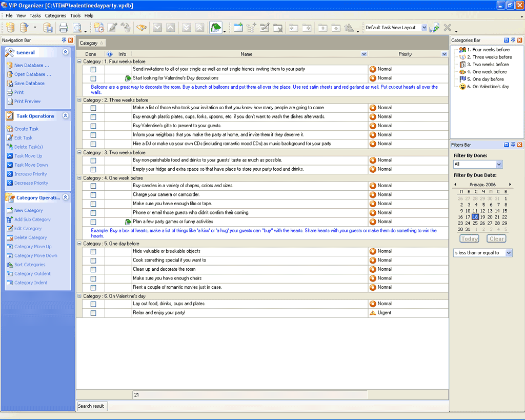The width and height of the screenshot is (525, 420).
Task: Click the New Category toolbar icon
Action: click(x=238, y=28)
